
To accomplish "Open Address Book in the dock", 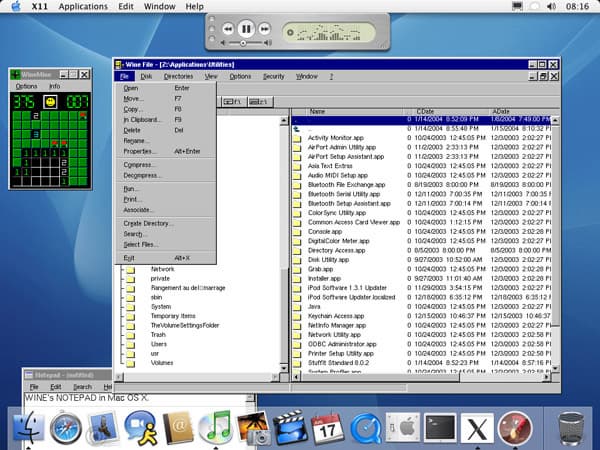I will coord(178,429).
